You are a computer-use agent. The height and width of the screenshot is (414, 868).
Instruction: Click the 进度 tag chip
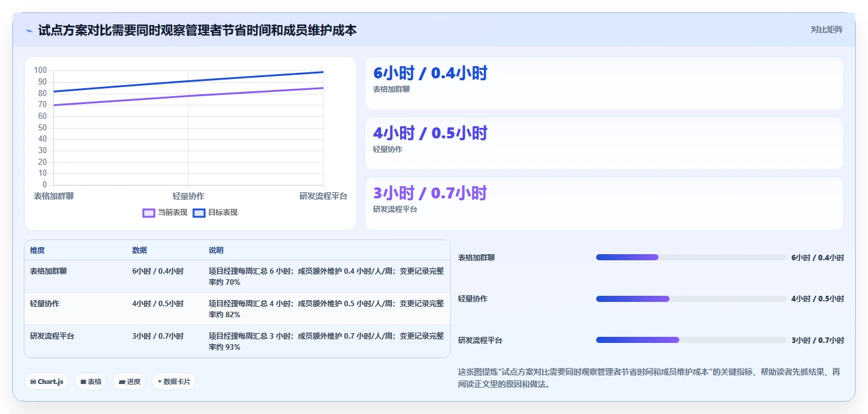tap(129, 382)
